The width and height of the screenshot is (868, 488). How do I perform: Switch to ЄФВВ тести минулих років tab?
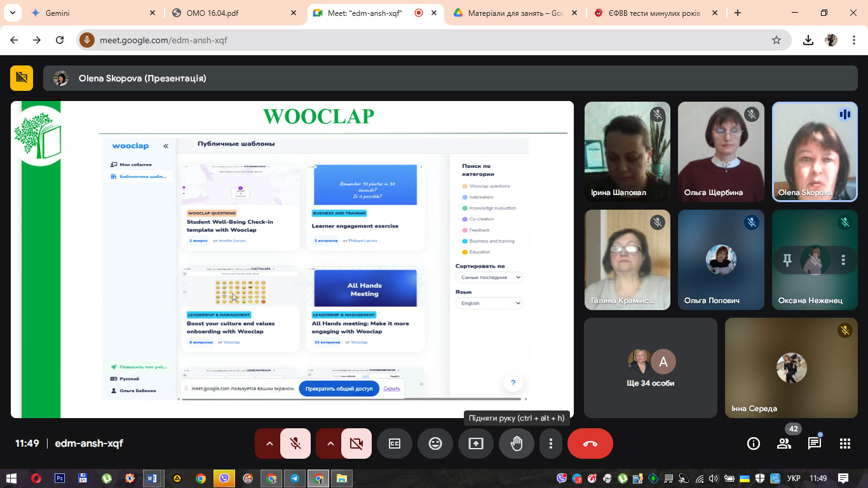tap(656, 13)
